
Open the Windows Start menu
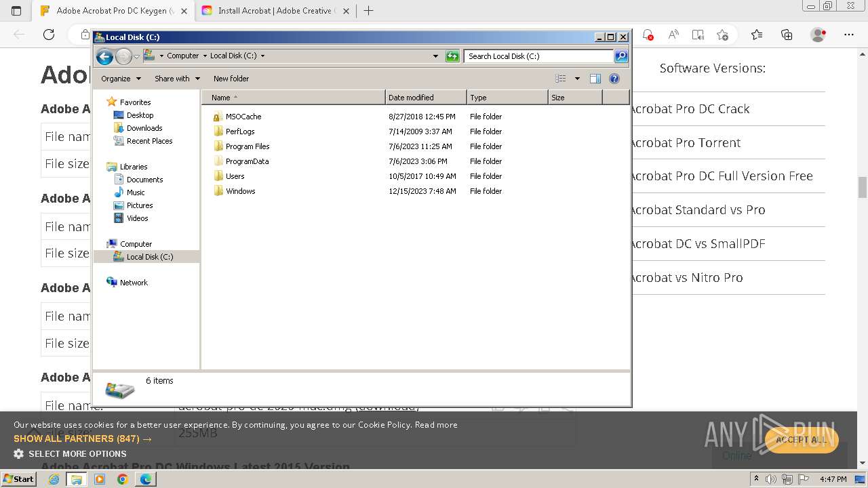[18, 479]
